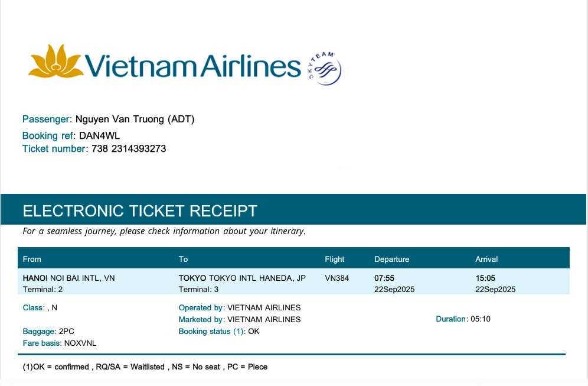Click the Flight column header
The height and width of the screenshot is (386, 588).
coord(334,260)
